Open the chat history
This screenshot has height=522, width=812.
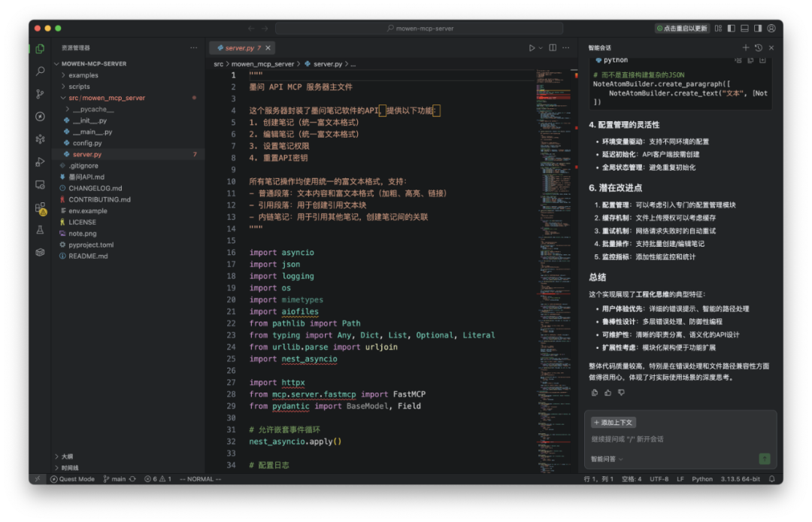[x=758, y=47]
